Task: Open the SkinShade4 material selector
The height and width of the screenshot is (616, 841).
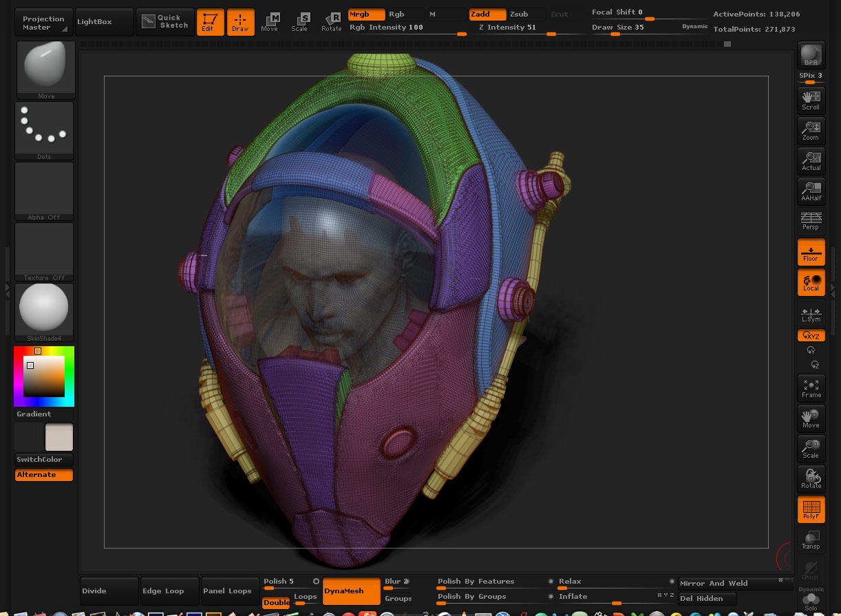Action: point(44,312)
